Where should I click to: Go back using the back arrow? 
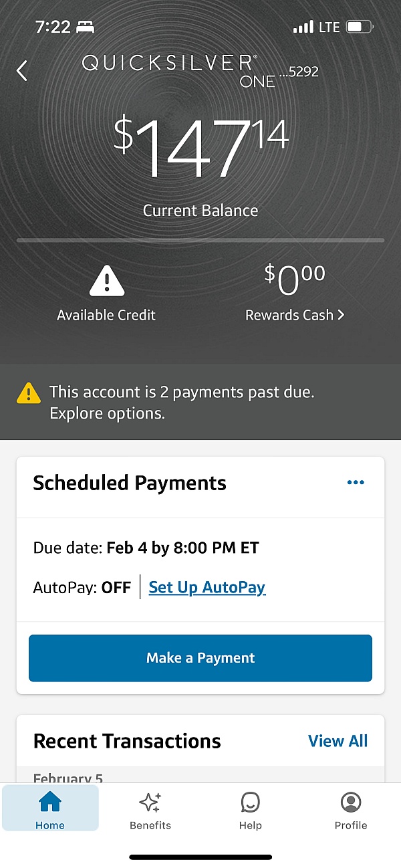(21, 70)
